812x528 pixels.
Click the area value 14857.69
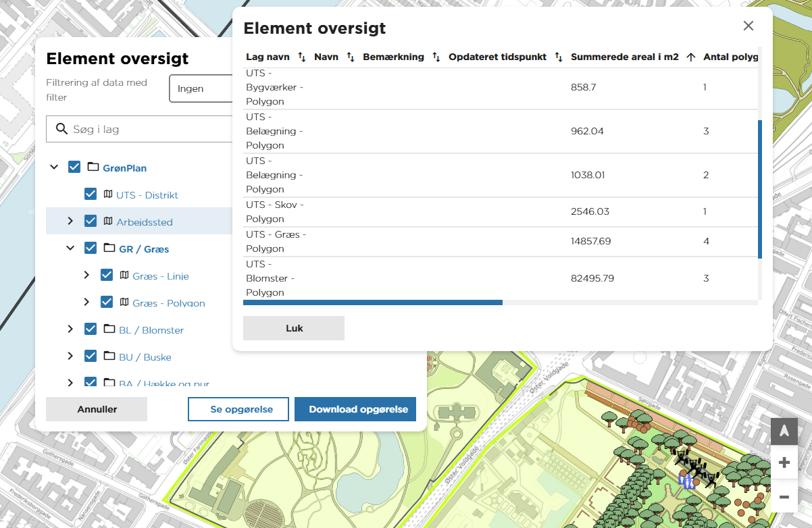(591, 241)
